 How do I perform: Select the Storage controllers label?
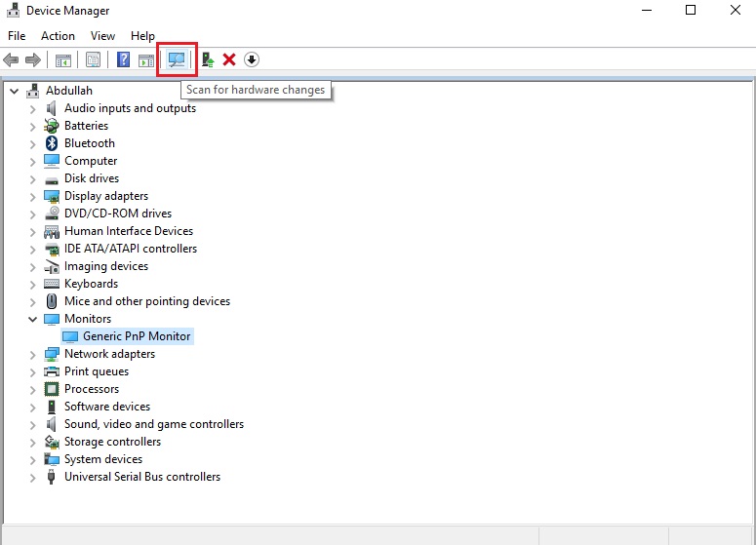point(112,442)
